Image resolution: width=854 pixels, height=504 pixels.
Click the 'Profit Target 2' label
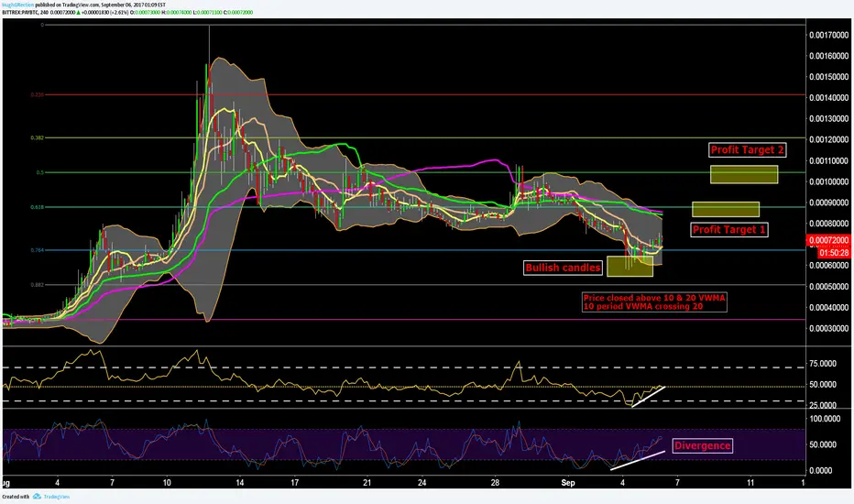[748, 150]
